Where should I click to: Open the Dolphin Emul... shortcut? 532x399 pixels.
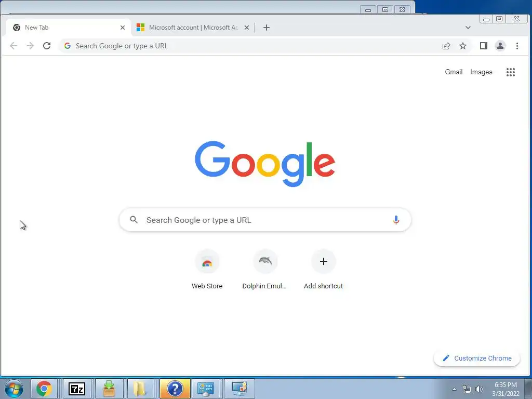[x=264, y=270]
